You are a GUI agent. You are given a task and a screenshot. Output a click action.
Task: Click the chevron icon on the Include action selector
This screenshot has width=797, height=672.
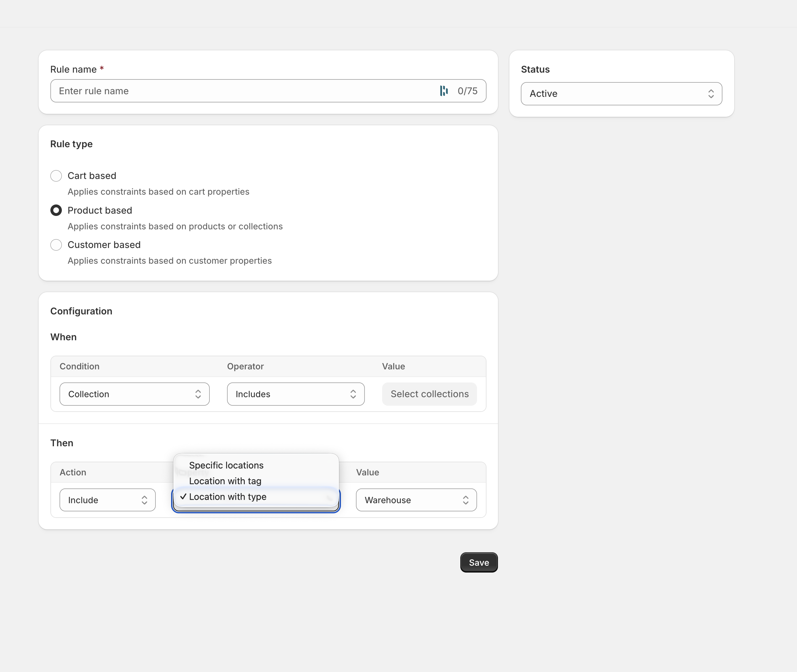145,500
